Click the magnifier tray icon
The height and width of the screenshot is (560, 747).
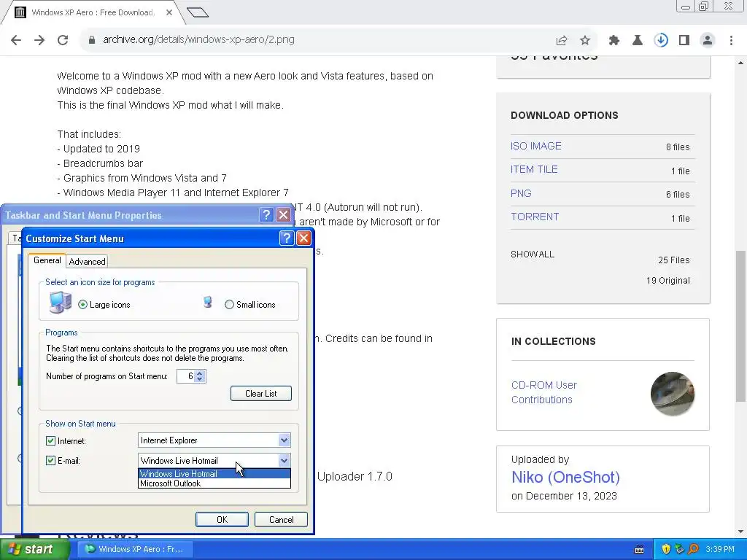(x=693, y=549)
